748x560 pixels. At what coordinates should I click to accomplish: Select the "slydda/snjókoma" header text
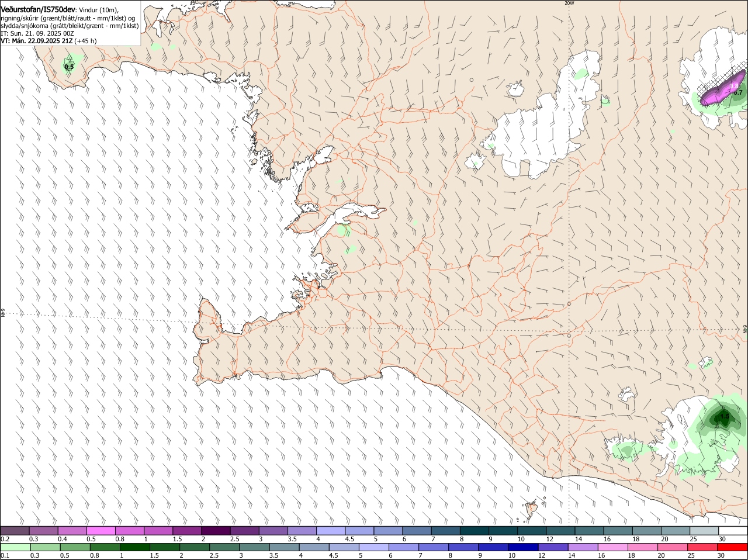(24, 26)
